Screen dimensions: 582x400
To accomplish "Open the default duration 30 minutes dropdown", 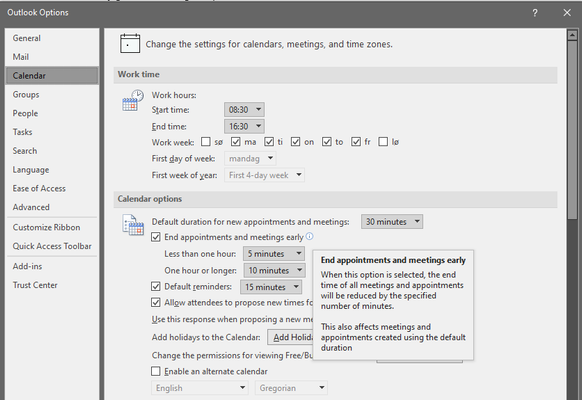I will coord(392,222).
